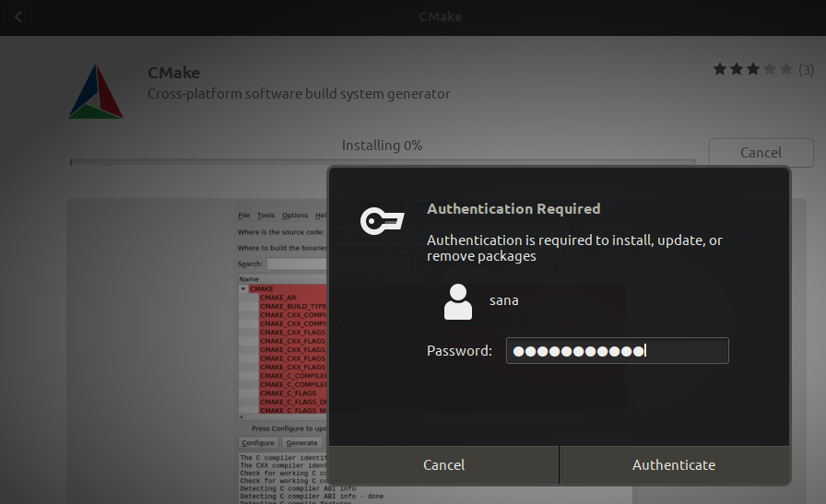Click the CMake triangle logo
This screenshot has width=826, height=504.
pos(96,91)
